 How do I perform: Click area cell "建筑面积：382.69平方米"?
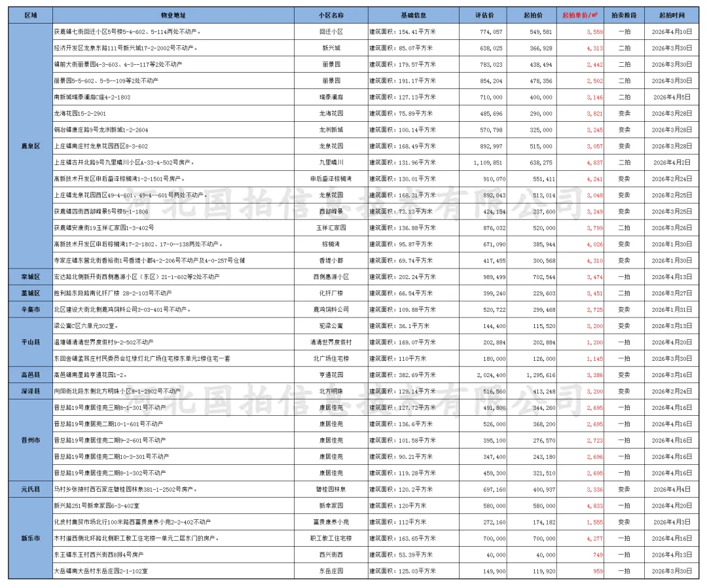pyautogui.click(x=403, y=375)
